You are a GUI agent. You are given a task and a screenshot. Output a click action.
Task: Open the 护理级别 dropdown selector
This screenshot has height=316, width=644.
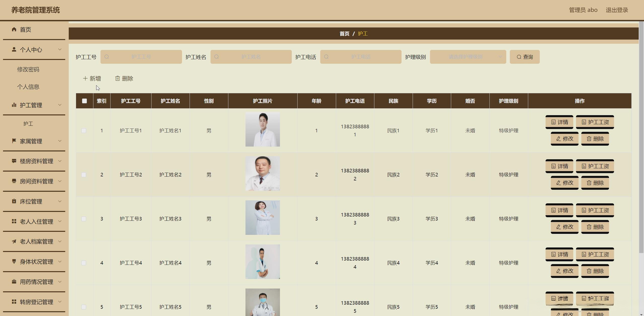[x=468, y=57]
